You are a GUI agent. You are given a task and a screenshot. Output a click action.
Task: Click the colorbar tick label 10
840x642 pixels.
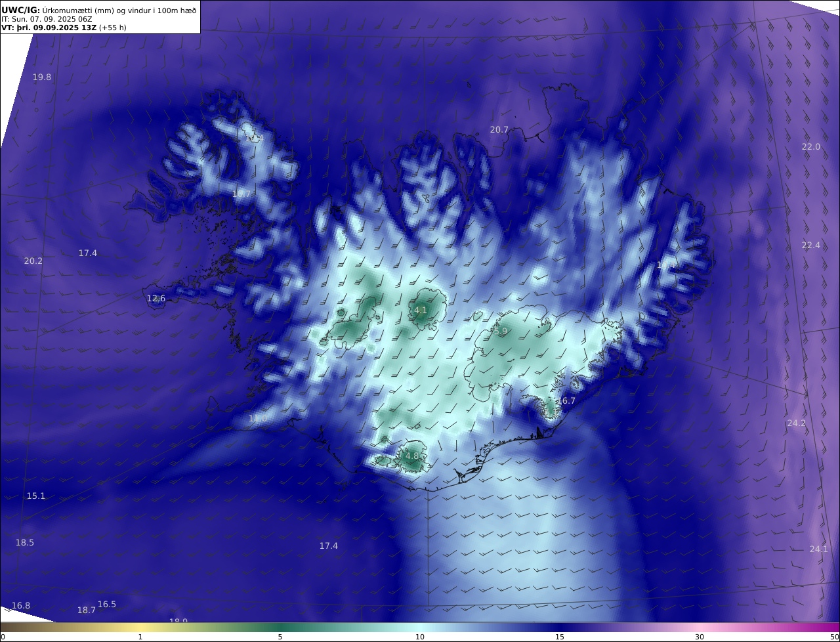point(420,637)
